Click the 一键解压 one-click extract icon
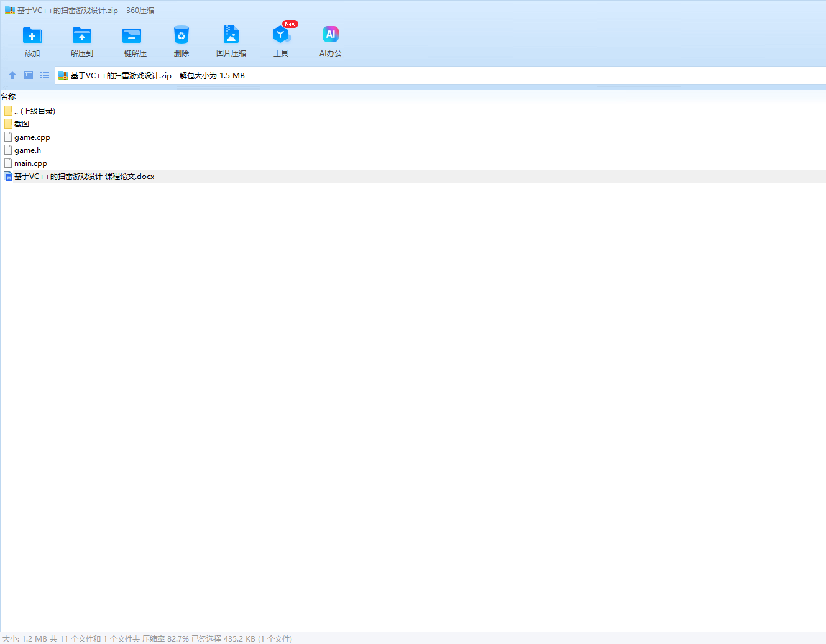This screenshot has height=644, width=826. pos(132,35)
